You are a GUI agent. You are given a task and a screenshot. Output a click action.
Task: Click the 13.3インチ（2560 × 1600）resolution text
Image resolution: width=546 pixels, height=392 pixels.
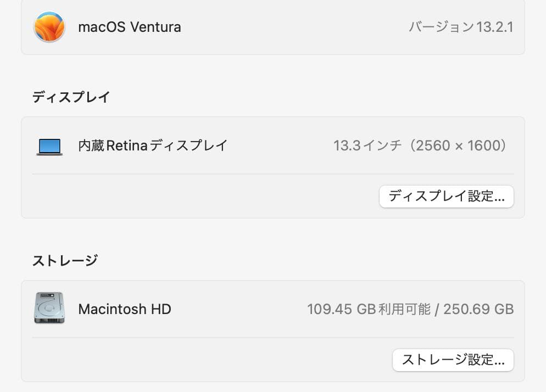(x=419, y=145)
